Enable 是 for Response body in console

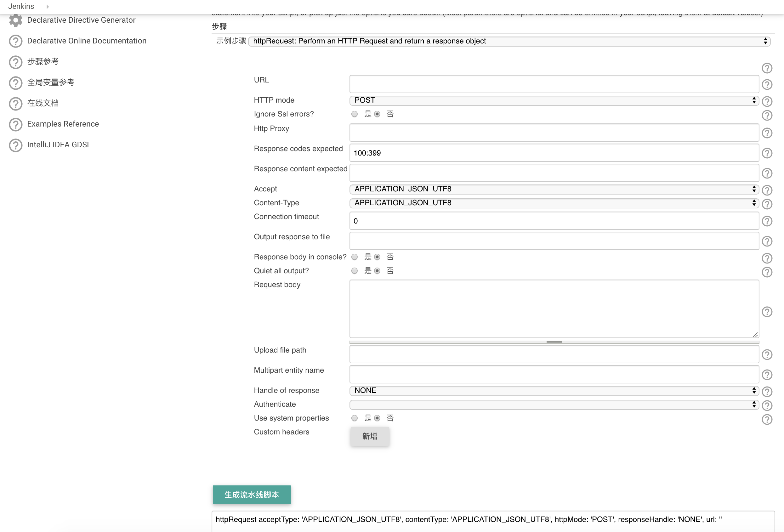pyautogui.click(x=354, y=257)
